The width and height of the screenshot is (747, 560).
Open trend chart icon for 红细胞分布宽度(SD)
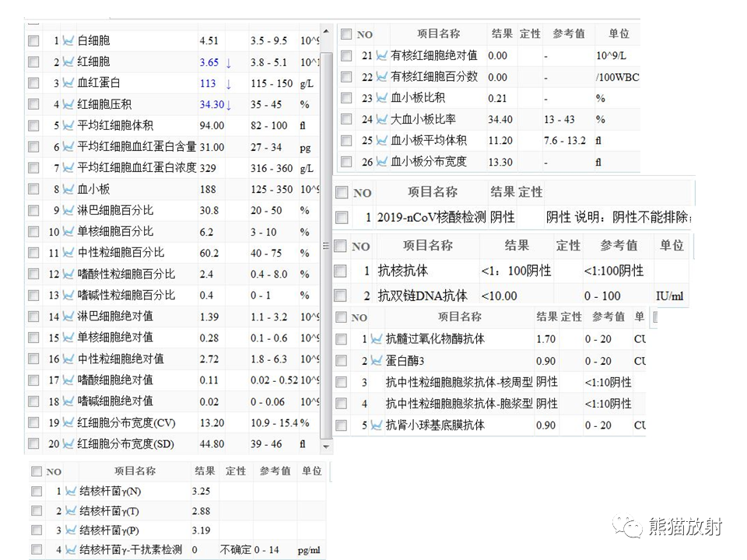tap(68, 444)
